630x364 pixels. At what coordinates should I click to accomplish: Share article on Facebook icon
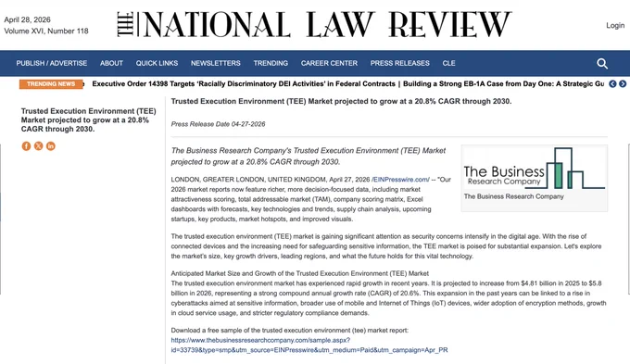point(26,146)
